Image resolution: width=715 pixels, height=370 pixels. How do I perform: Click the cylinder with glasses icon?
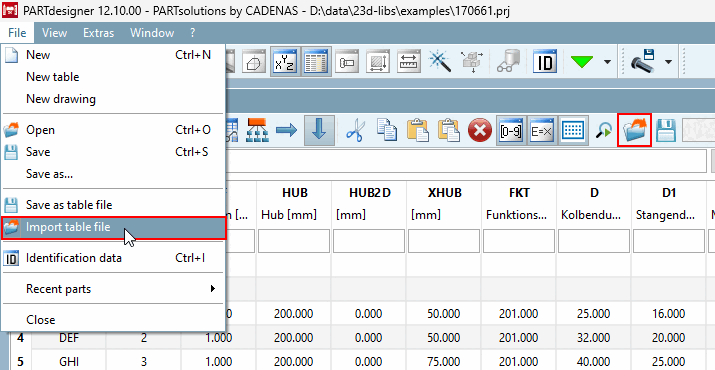(x=507, y=62)
